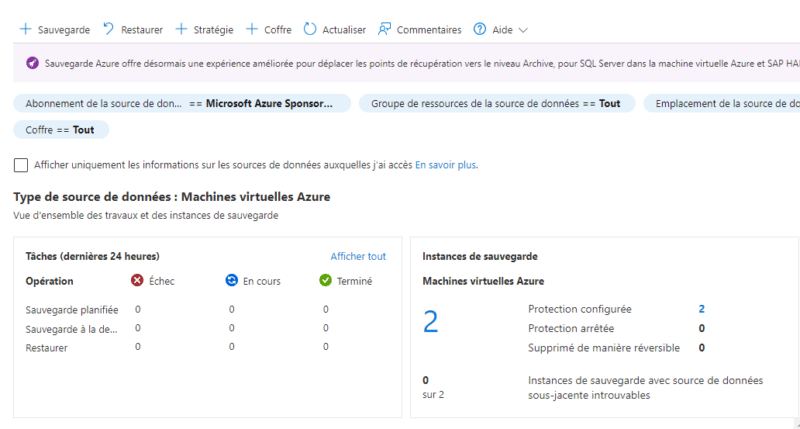Click the 'Tâches (dernières 24 heures)' heading
Viewport: 800px width, 429px height.
[x=92, y=256]
